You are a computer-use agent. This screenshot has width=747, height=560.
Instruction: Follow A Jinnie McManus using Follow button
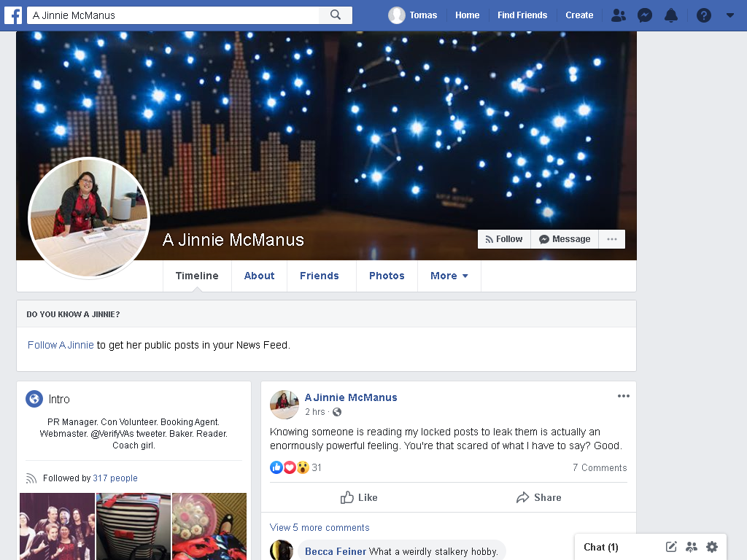[504, 239]
